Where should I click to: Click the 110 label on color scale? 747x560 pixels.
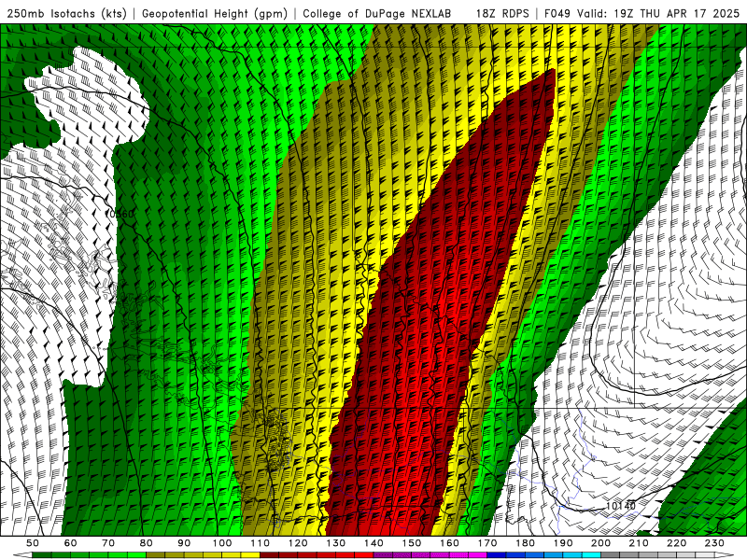pos(261,543)
